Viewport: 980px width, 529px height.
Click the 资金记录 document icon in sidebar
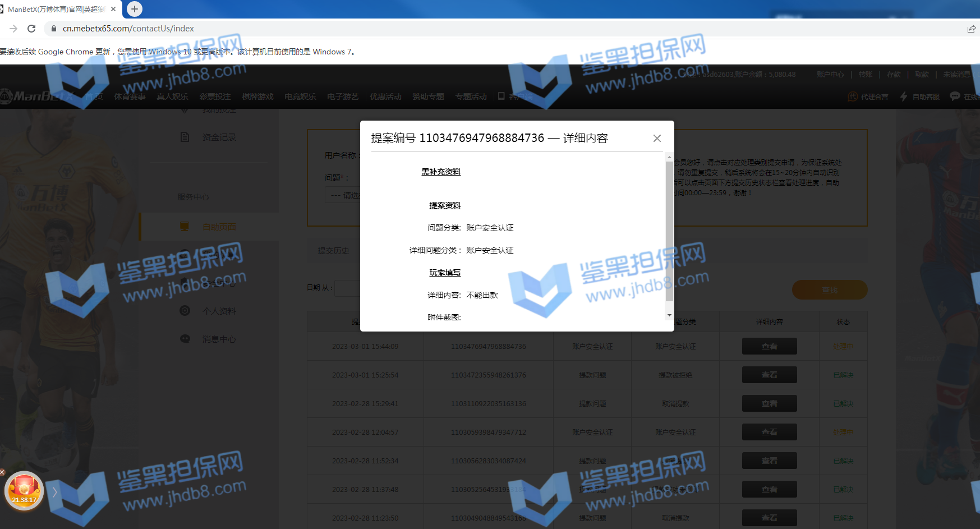185,137
